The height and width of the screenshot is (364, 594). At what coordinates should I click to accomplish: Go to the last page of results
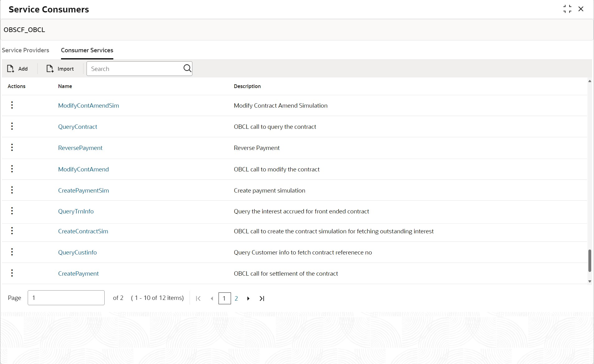[x=262, y=298]
